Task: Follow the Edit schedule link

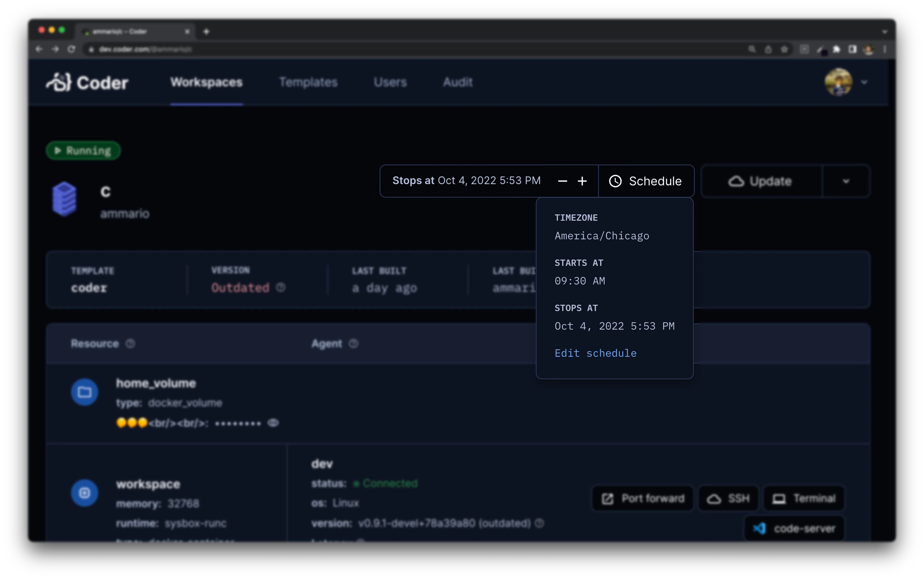Action: (x=596, y=353)
